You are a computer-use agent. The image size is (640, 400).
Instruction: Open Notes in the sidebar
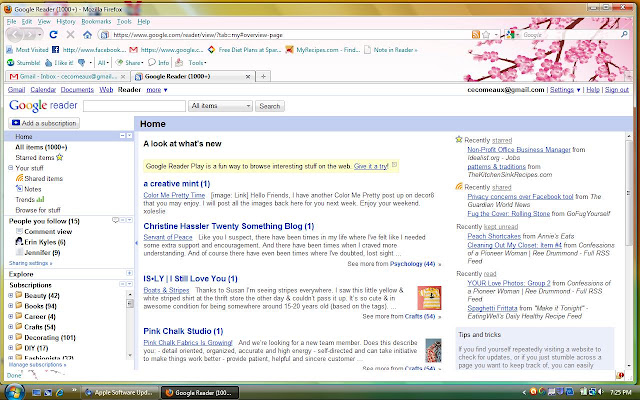pos(29,189)
